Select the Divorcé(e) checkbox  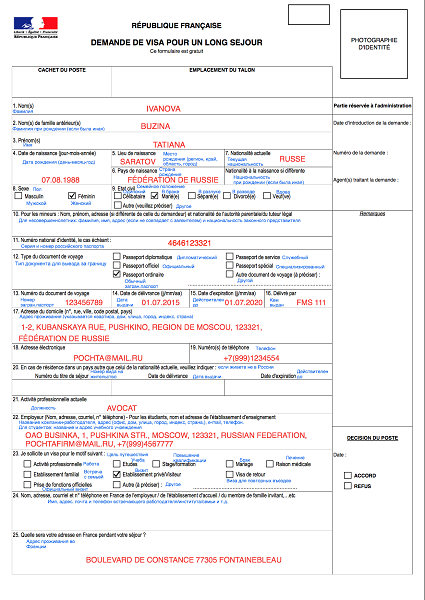pyautogui.click(x=227, y=196)
